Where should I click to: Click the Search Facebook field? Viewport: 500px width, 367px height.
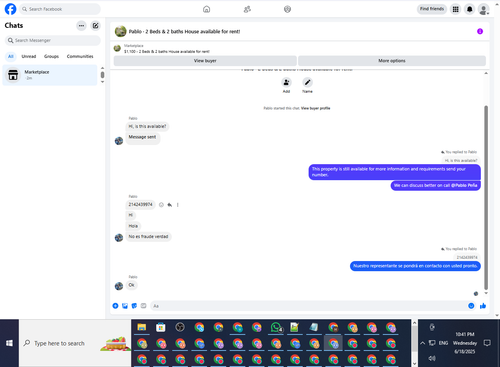pyautogui.click(x=60, y=9)
